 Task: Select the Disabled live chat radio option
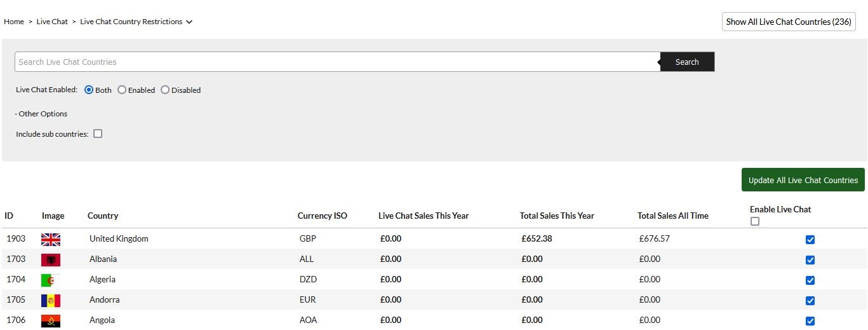tap(165, 90)
